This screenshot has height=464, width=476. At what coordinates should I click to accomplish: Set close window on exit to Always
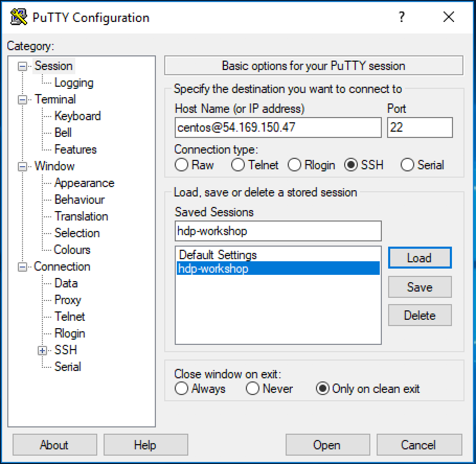pyautogui.click(x=181, y=388)
